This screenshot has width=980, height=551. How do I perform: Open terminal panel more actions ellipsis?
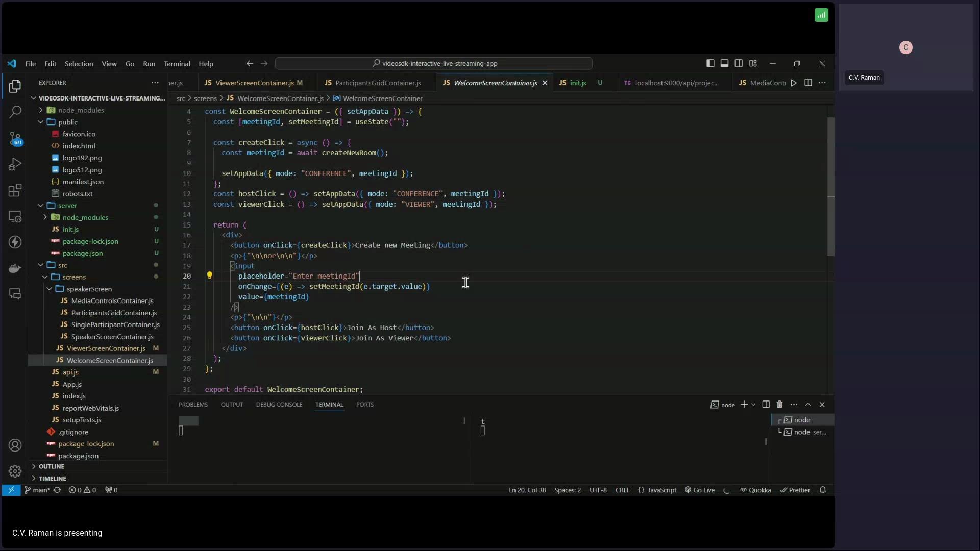(794, 405)
